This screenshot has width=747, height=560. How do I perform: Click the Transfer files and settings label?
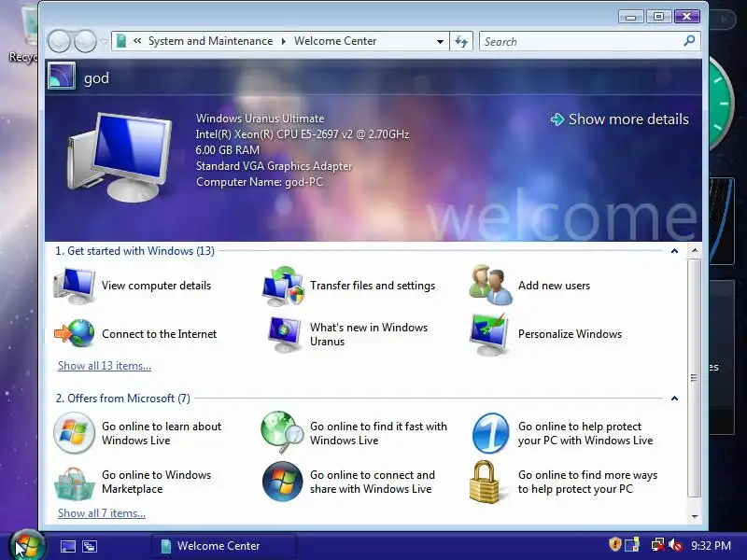pyautogui.click(x=373, y=286)
